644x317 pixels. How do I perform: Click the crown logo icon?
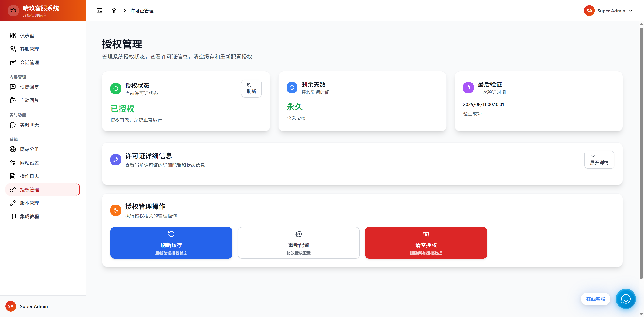pyautogui.click(x=13, y=11)
